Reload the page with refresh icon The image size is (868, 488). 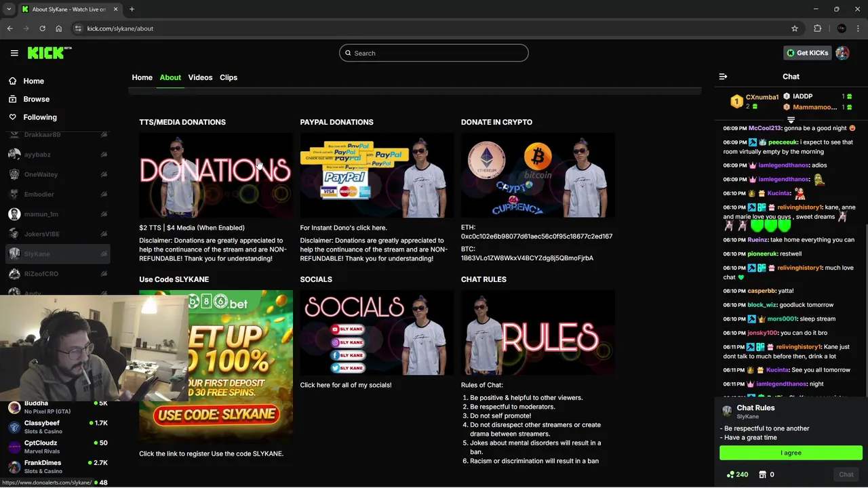click(x=42, y=28)
